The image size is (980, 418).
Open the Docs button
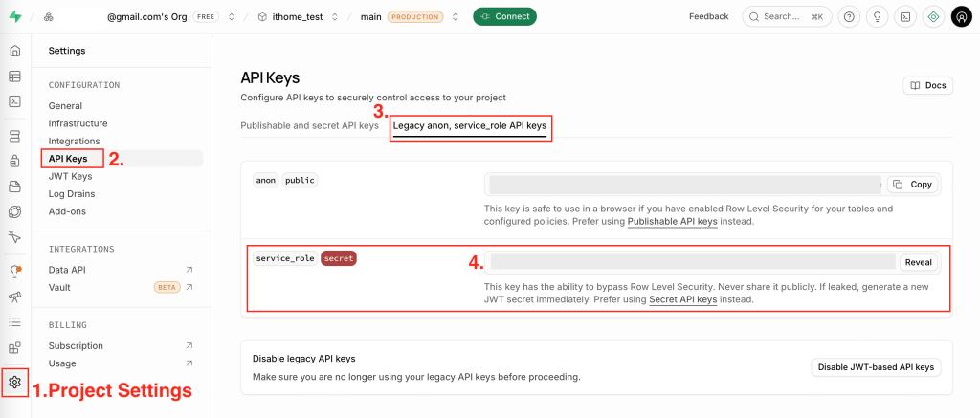[927, 85]
